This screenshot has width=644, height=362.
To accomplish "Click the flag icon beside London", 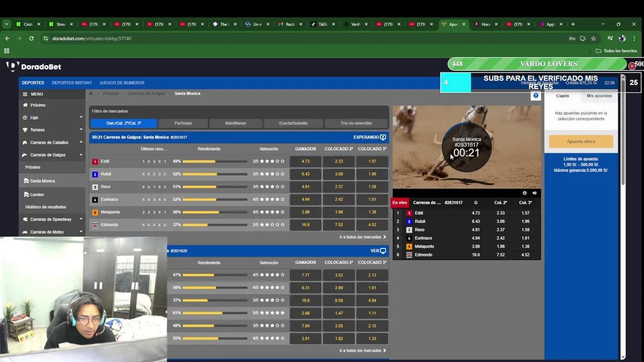I will pyautogui.click(x=27, y=195).
